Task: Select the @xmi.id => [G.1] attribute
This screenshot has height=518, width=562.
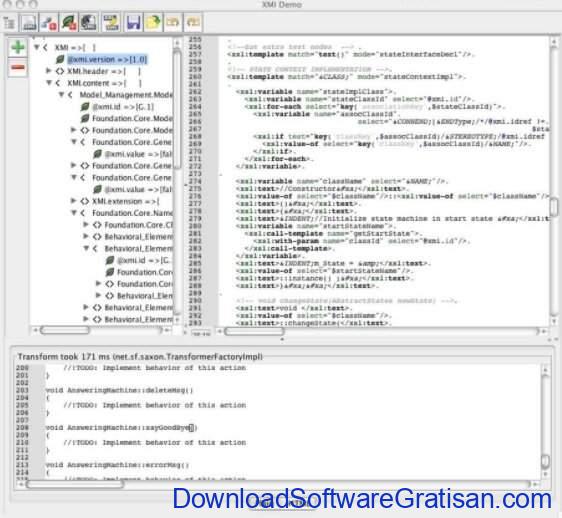Action: (x=123, y=106)
